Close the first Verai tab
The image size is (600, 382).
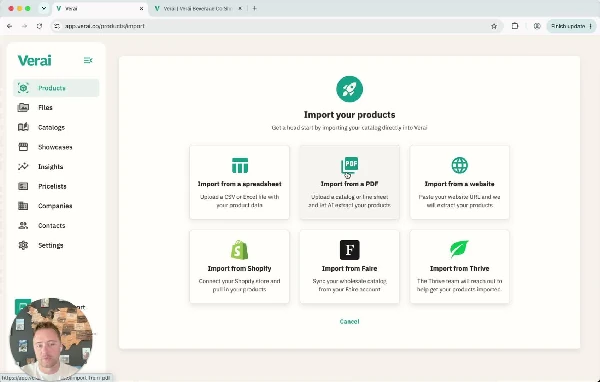click(141, 8)
